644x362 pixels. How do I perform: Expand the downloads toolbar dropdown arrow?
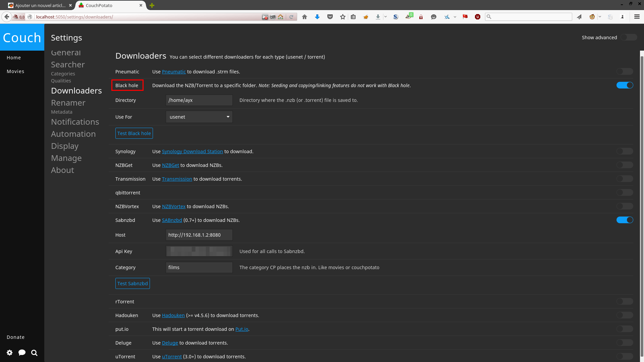click(385, 17)
